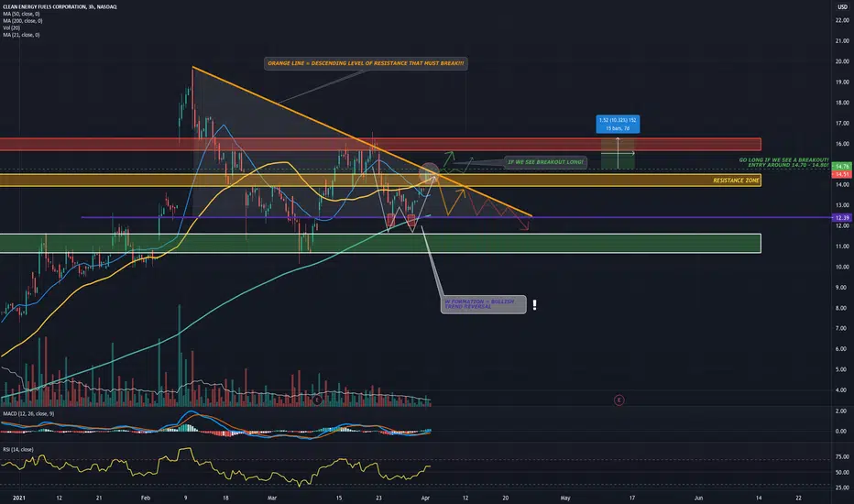Select the 'If we see breakout long' callout

(x=545, y=162)
